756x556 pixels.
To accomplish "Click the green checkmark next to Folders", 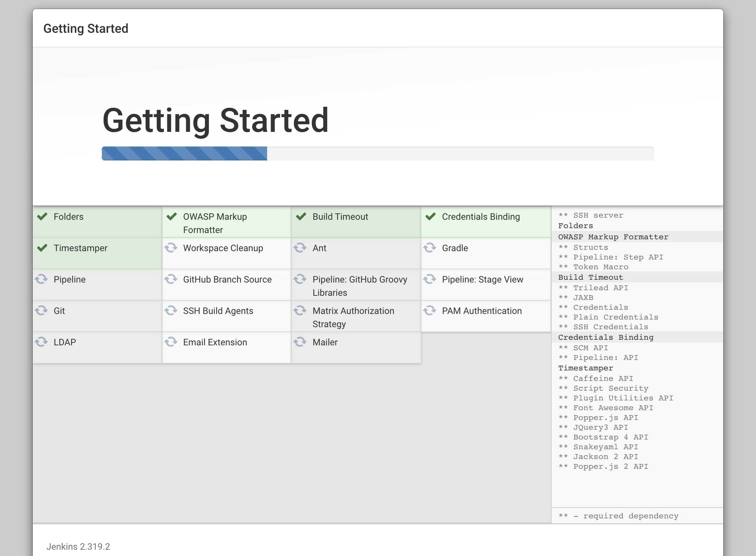I will coord(42,217).
